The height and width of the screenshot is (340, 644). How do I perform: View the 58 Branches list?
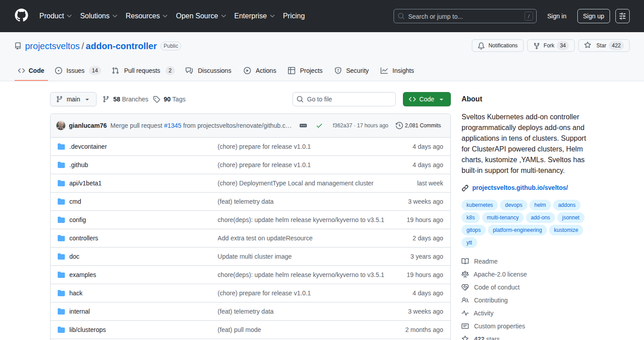tap(126, 99)
